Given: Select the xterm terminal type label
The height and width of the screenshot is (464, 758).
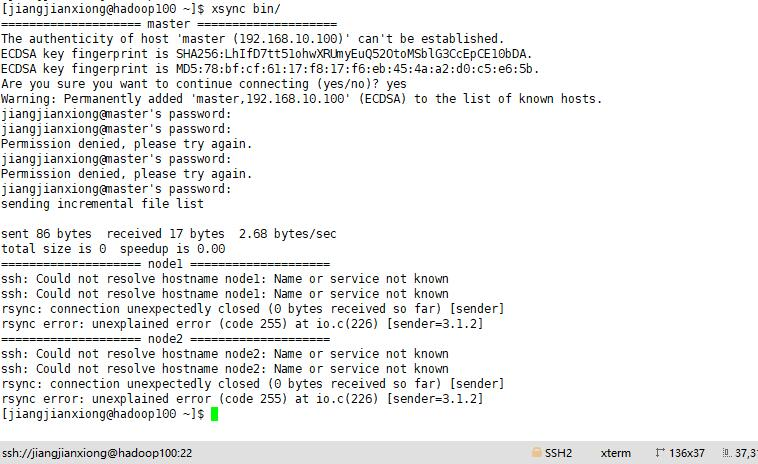Looking at the screenshot, I should 615,453.
